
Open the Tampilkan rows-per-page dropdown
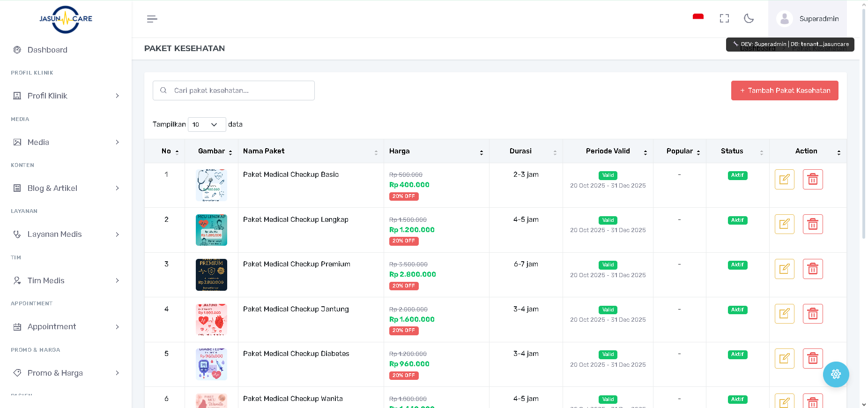point(207,124)
